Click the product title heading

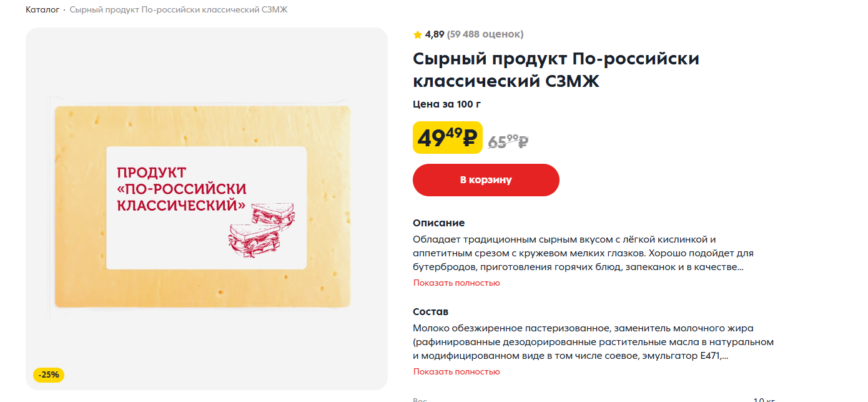click(x=556, y=69)
